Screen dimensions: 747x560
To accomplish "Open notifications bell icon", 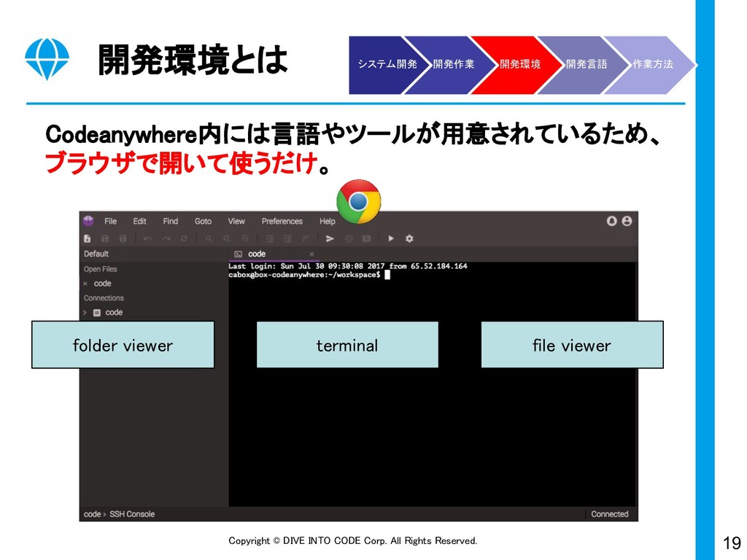I will click(x=612, y=221).
